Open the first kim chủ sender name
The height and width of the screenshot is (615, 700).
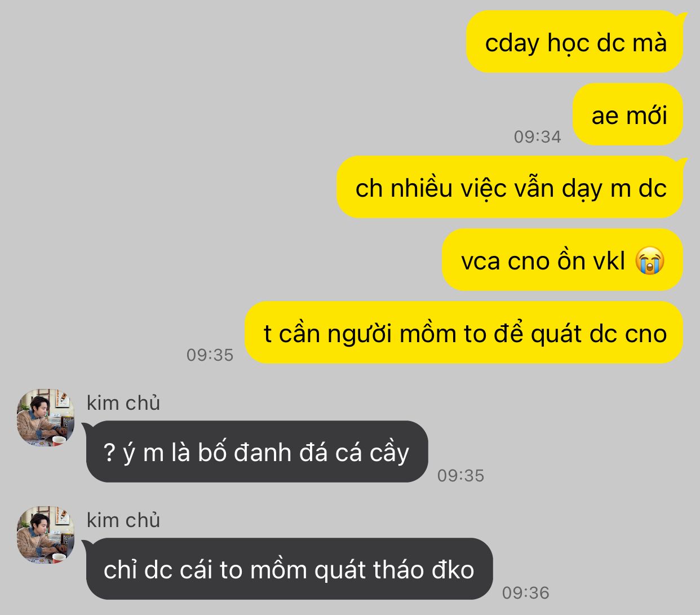pos(123,403)
